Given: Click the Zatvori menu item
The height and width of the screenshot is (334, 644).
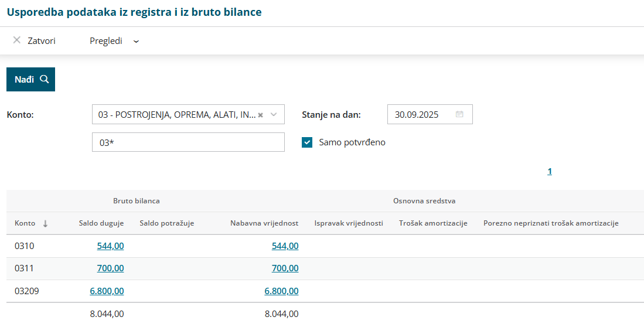Looking at the screenshot, I should [41, 41].
